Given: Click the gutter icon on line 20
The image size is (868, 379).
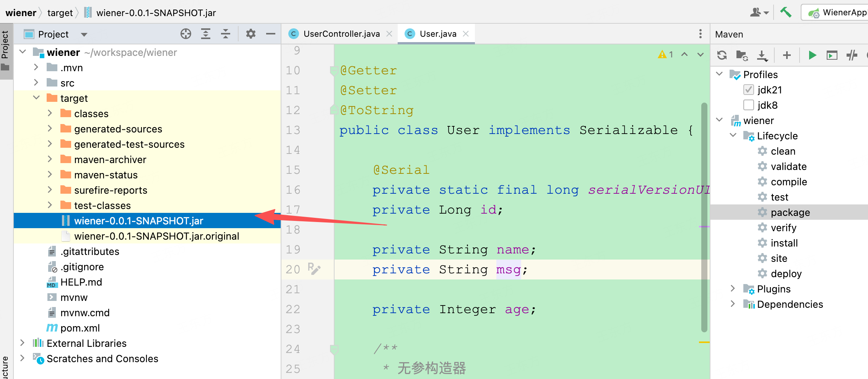Looking at the screenshot, I should coord(314,269).
